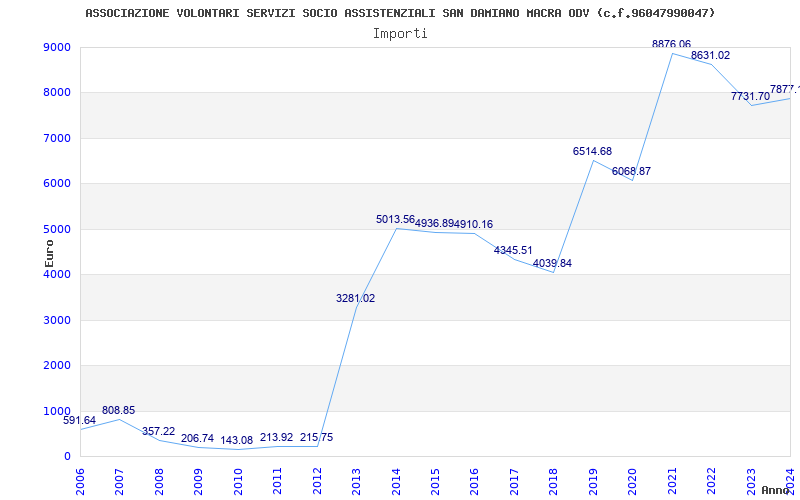Select the 215.75 data label
Viewport: 800px width, 500px height.
[x=316, y=437]
